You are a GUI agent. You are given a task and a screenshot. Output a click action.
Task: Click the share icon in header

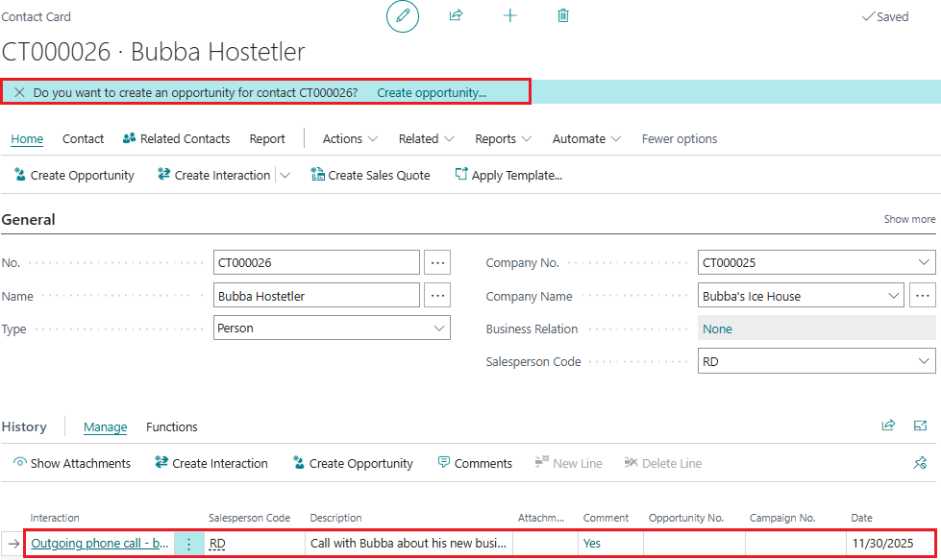pyautogui.click(x=456, y=16)
